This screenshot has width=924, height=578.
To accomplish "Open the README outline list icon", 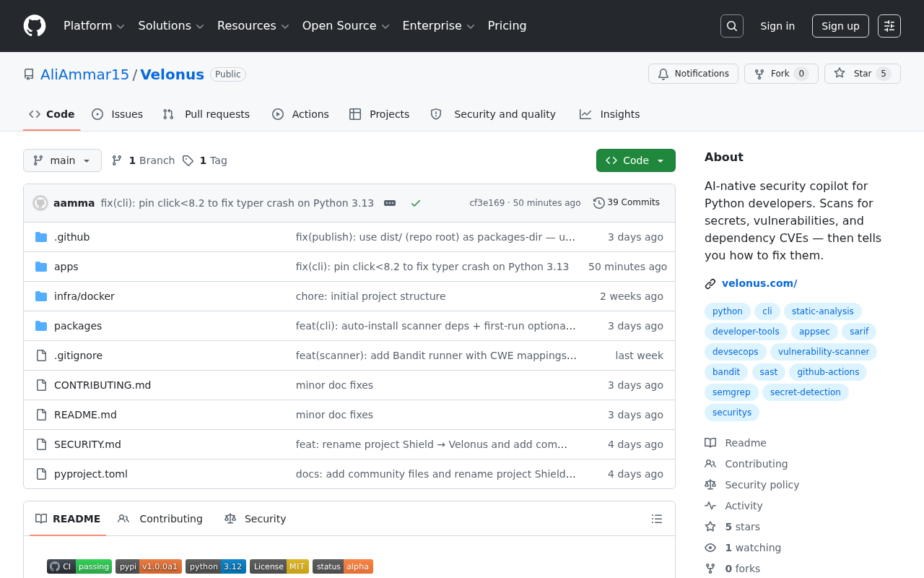I will click(x=657, y=519).
